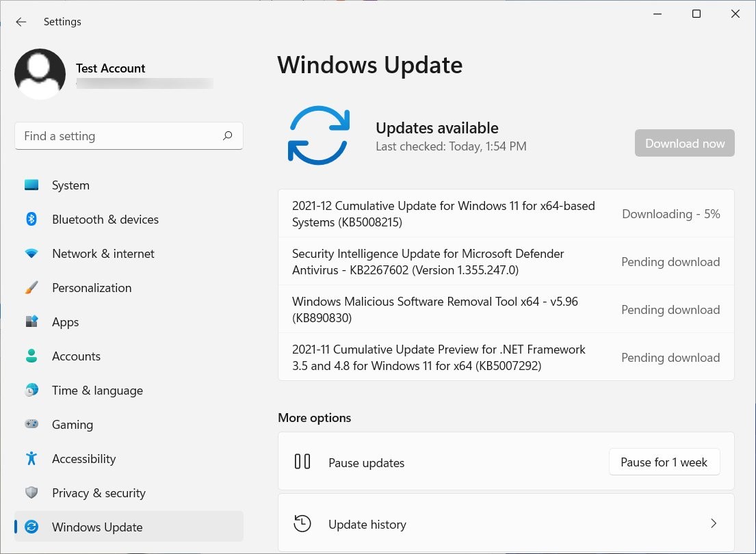Click the Find a setting search field
This screenshot has width=756, height=554.
point(120,136)
